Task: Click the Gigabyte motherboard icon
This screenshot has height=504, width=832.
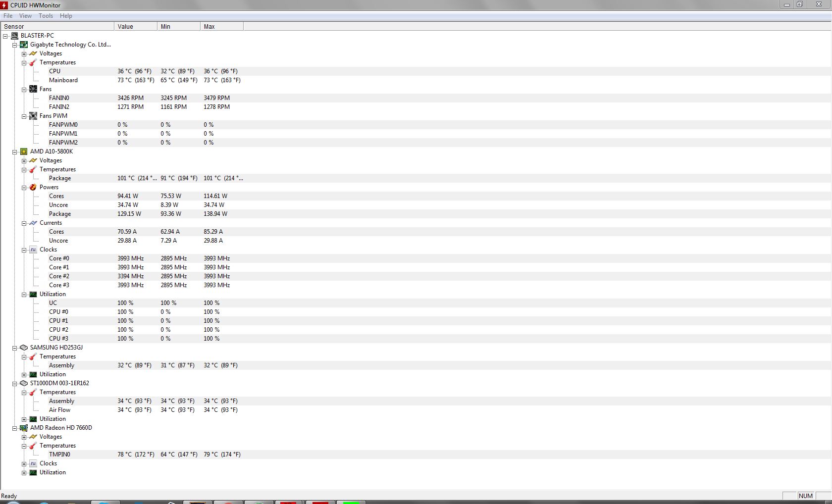Action: [24, 45]
